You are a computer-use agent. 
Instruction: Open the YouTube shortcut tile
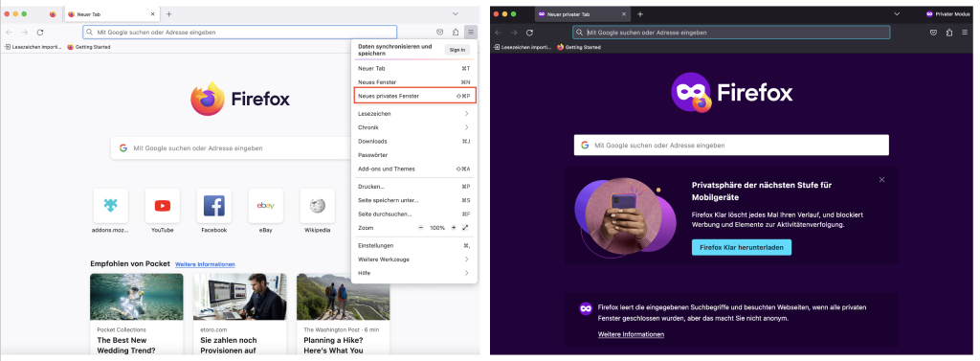point(163,206)
